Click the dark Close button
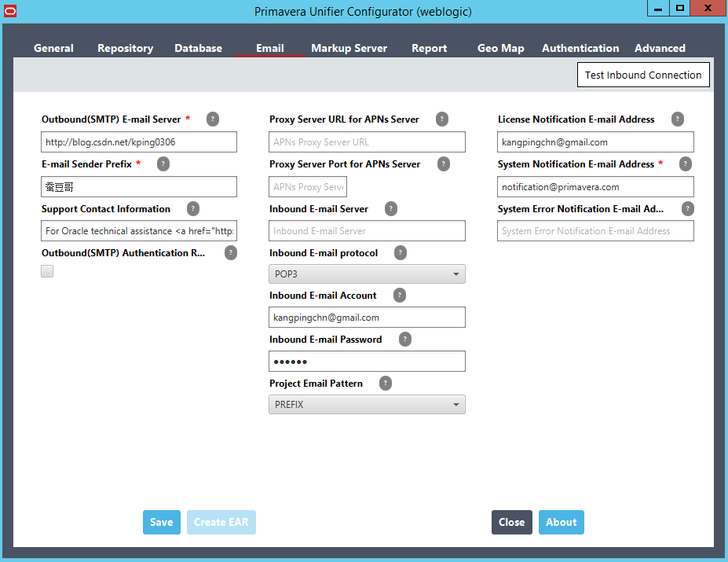This screenshot has height=562, width=728. coord(512,522)
